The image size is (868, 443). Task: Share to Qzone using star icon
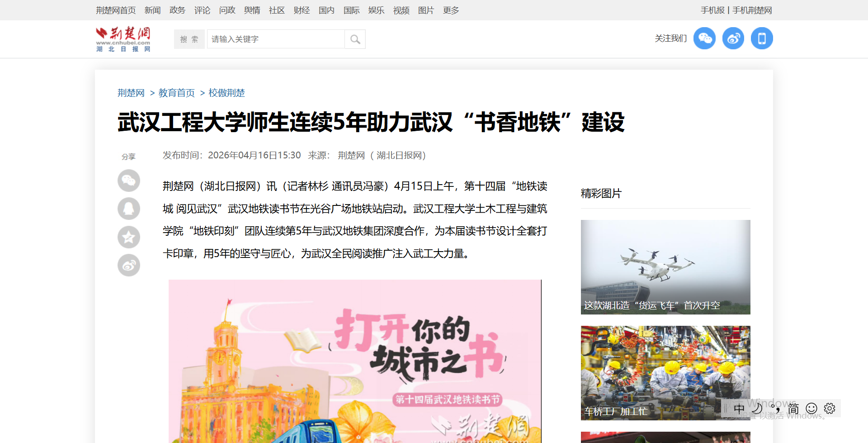pyautogui.click(x=129, y=237)
